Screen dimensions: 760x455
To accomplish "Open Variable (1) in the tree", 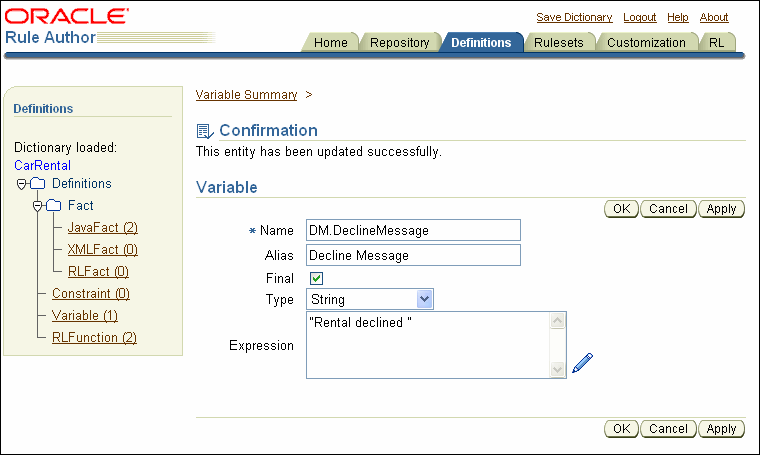I will (x=85, y=315).
